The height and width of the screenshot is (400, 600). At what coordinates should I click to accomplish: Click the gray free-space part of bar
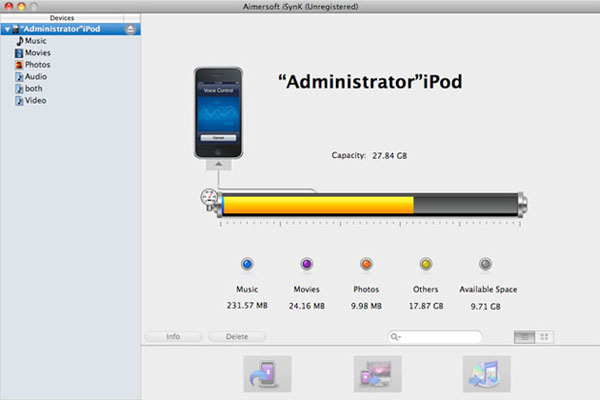(466, 205)
